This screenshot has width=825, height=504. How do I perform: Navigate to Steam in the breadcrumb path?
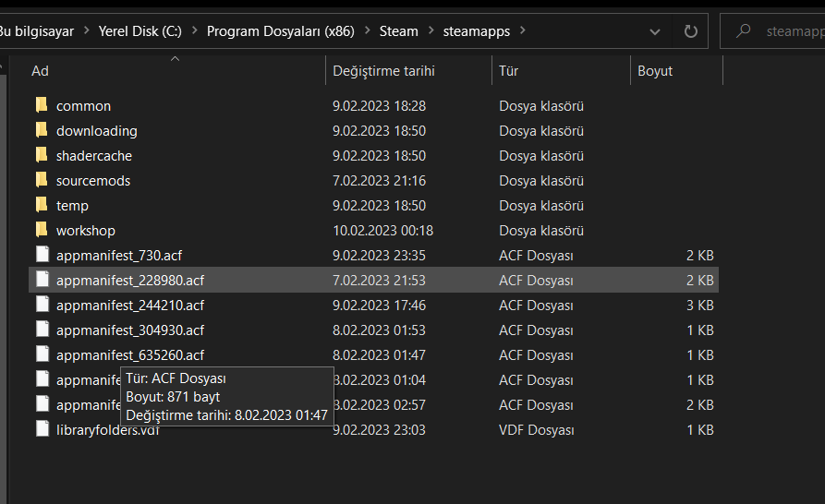point(399,31)
